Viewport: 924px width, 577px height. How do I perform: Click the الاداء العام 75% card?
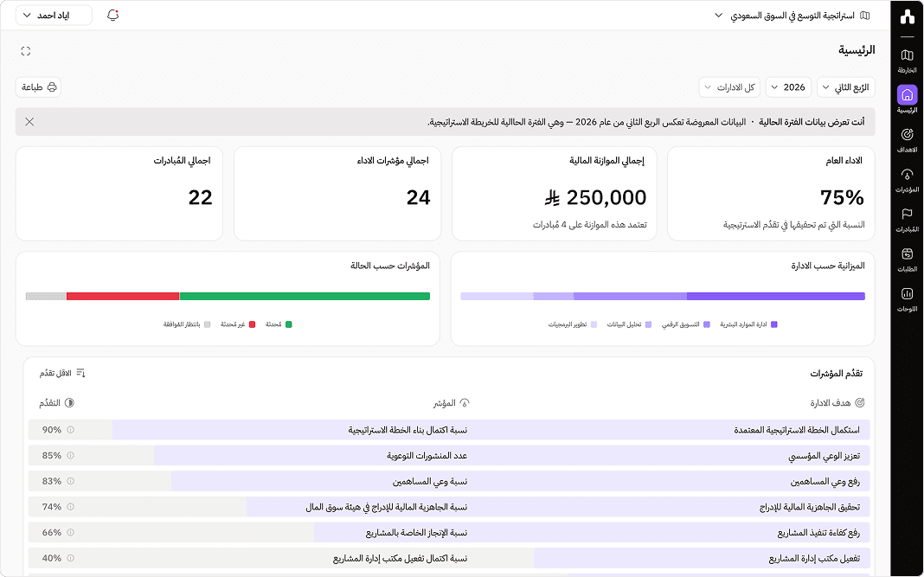pos(771,193)
